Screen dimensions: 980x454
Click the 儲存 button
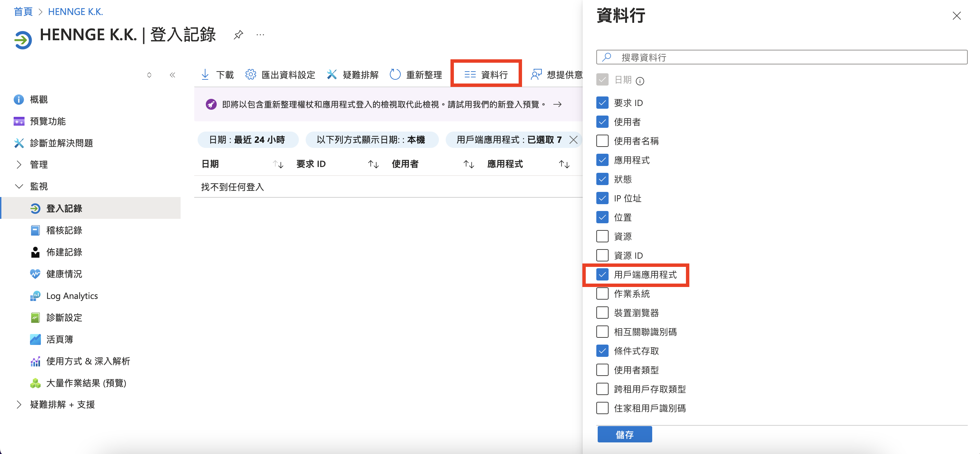(625, 435)
